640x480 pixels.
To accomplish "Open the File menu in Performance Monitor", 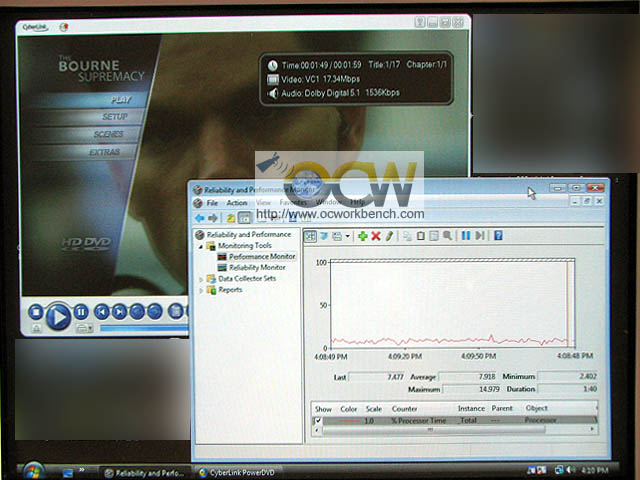I will (x=212, y=203).
